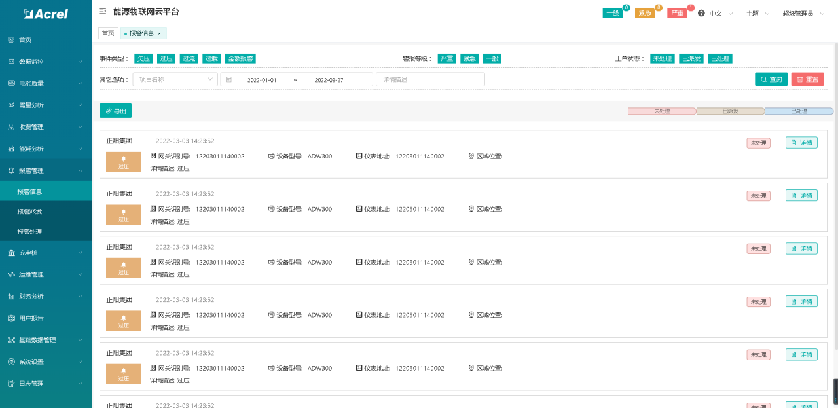
Task: Click the blue status legend bar
Action: [x=799, y=111]
